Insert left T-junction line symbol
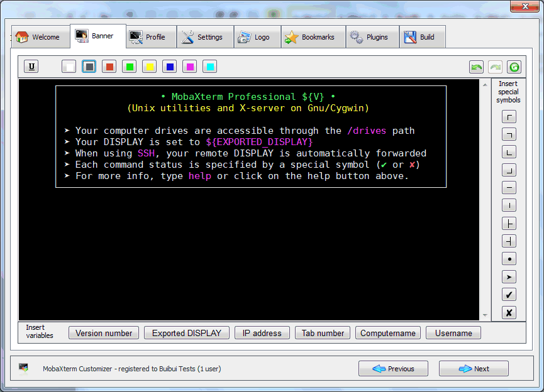The width and height of the screenshot is (544, 392). click(509, 224)
